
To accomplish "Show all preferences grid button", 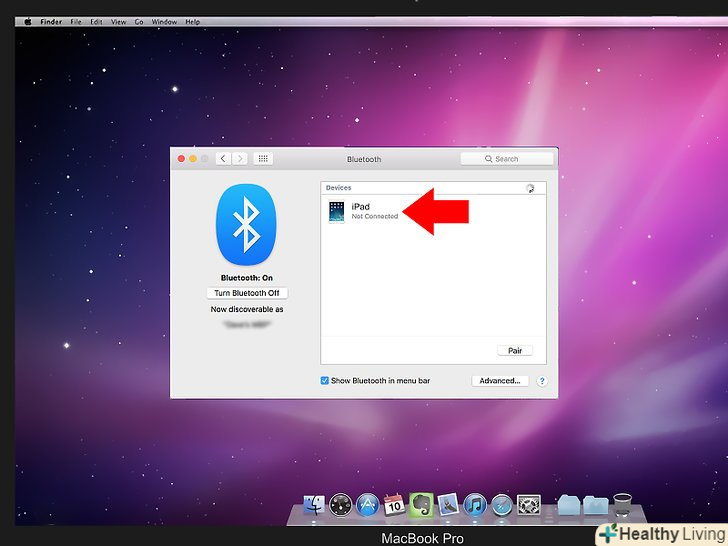I will tap(263, 159).
